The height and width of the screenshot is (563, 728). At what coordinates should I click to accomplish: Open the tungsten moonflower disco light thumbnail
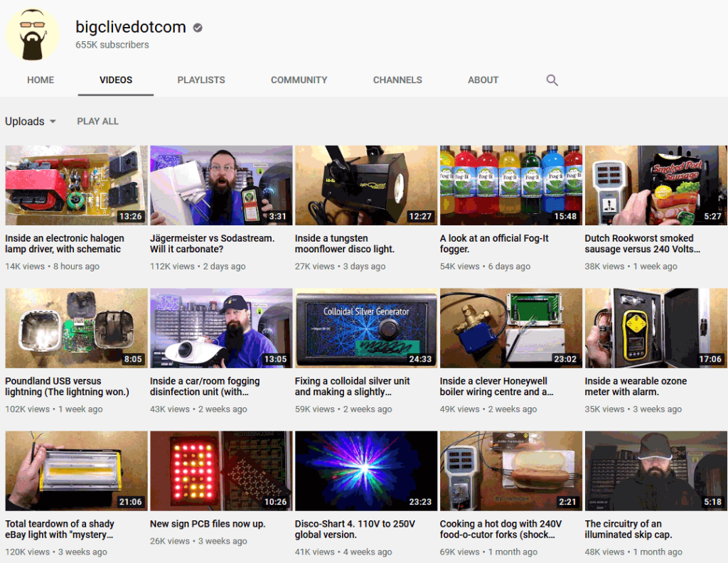click(x=365, y=186)
